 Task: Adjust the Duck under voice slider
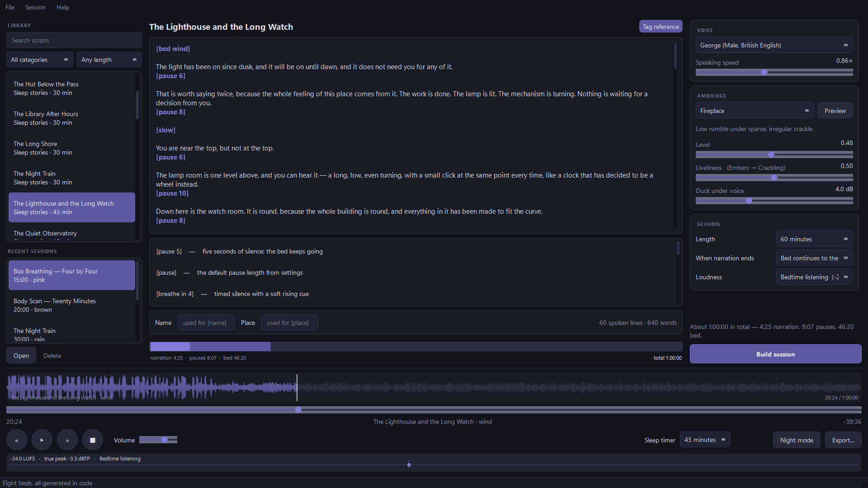(774, 201)
